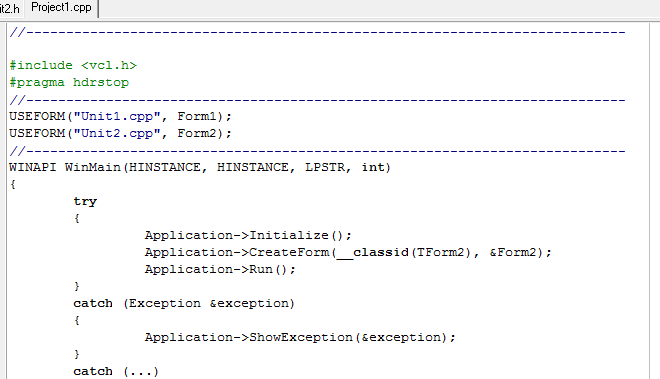Click the editor's left gutter margin

[x=4, y=201]
